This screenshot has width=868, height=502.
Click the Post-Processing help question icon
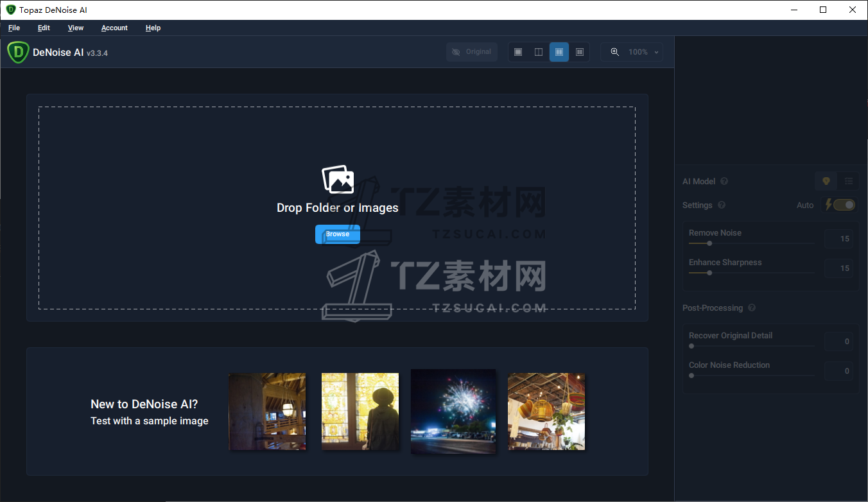click(752, 308)
